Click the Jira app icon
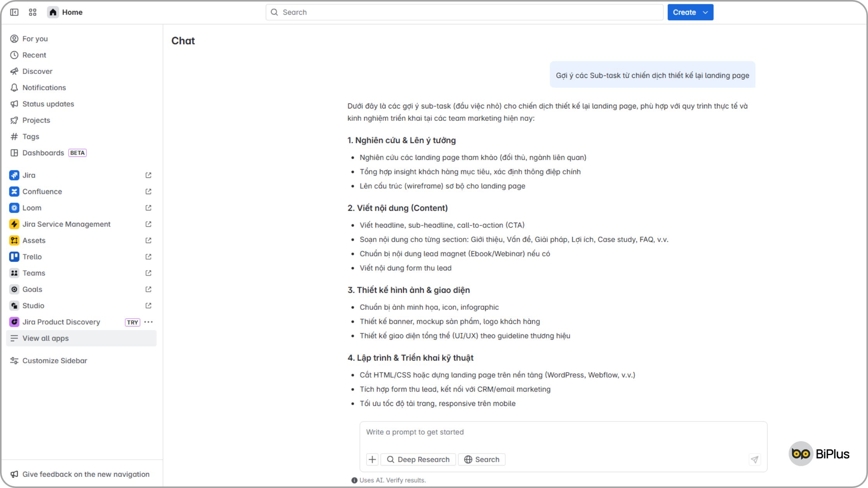Image resolution: width=868 pixels, height=488 pixels. click(x=14, y=175)
